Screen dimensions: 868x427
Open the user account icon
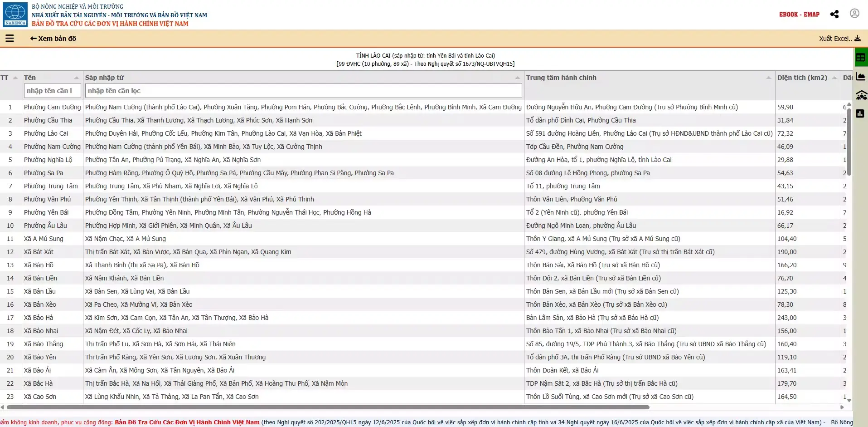click(854, 14)
